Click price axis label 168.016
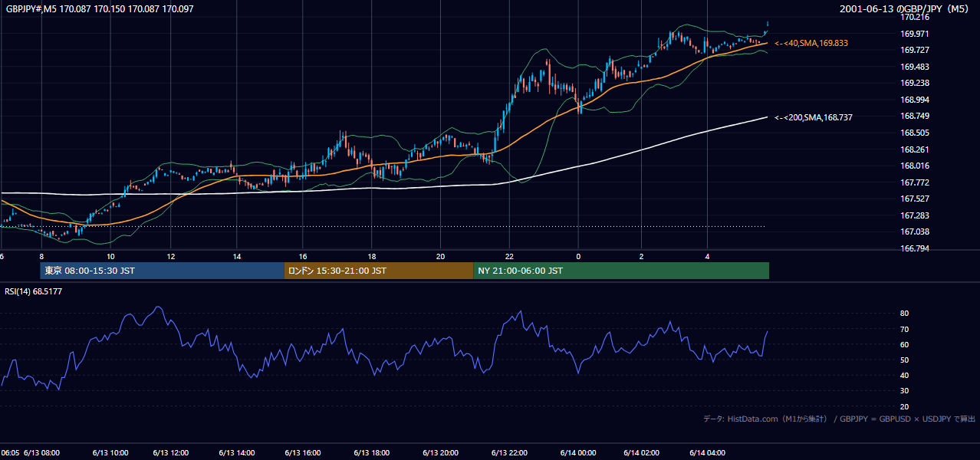The image size is (980, 460). tap(915, 166)
